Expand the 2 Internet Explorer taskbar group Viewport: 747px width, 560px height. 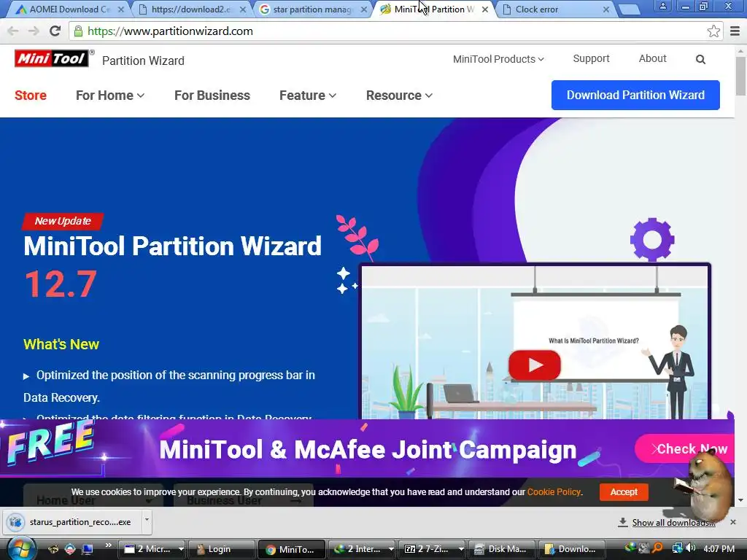(391, 549)
